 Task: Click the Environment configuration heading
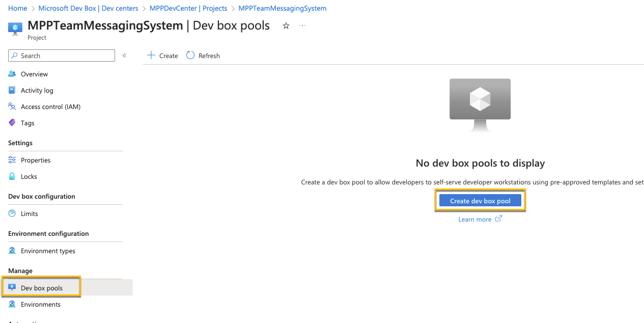tap(48, 233)
